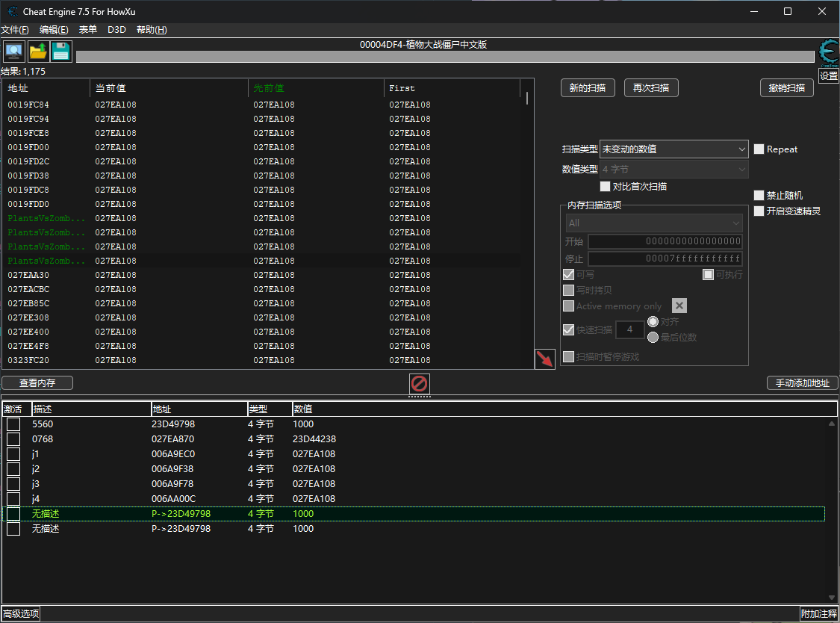Click the 查看内存 button
840x623 pixels.
37,383
